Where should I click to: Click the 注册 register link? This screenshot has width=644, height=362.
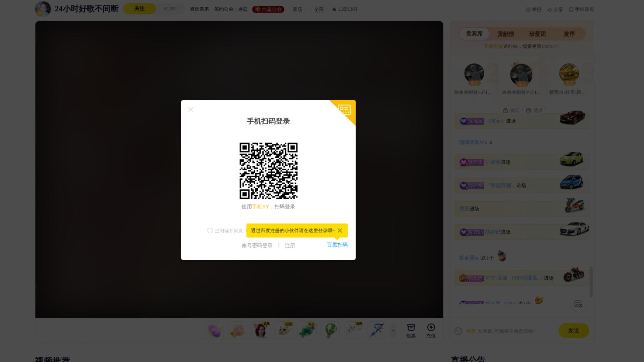point(290,245)
